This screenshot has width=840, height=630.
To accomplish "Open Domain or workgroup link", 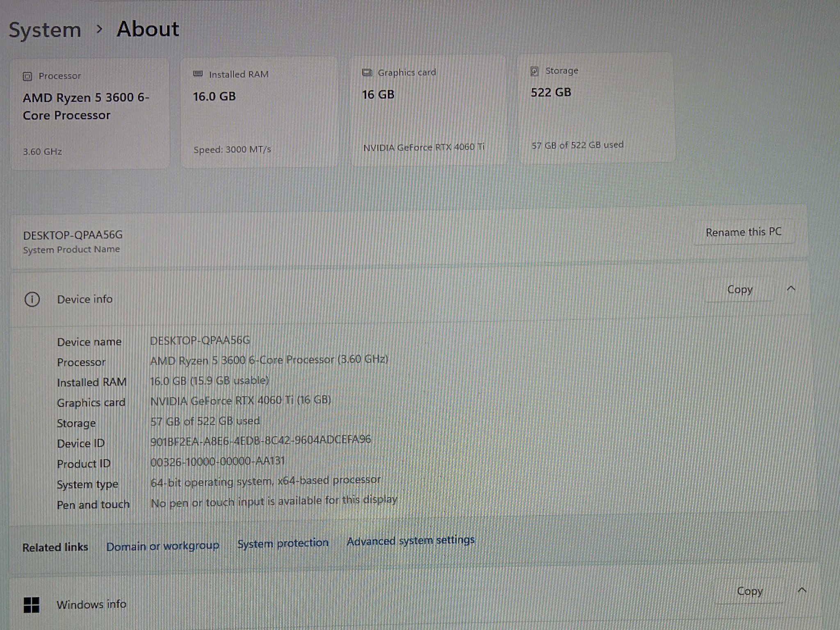I will (x=163, y=546).
